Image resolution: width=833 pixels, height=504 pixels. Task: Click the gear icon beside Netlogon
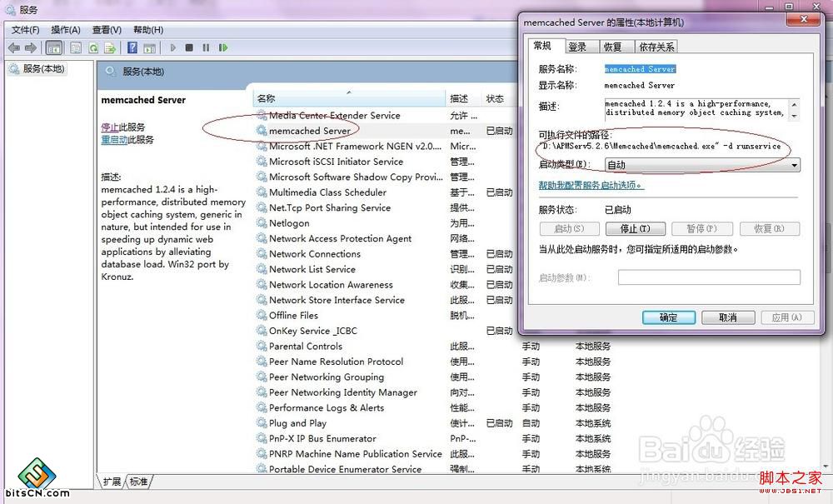coord(262,223)
